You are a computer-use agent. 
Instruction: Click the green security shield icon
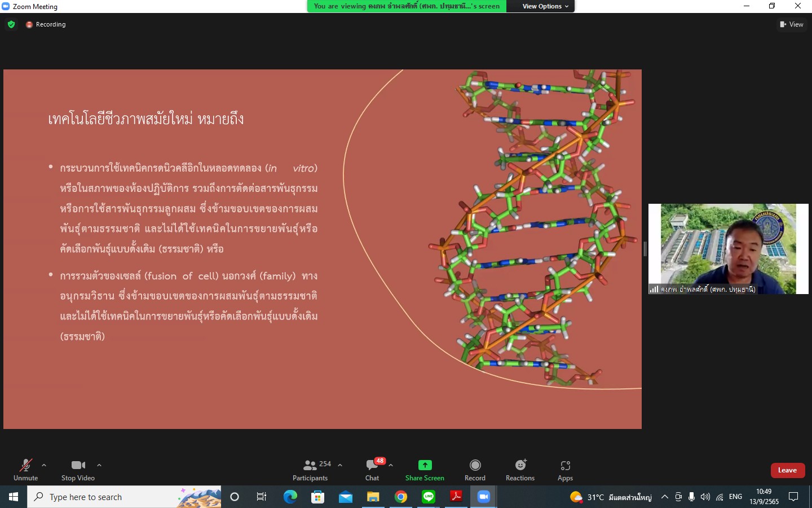[x=11, y=24]
